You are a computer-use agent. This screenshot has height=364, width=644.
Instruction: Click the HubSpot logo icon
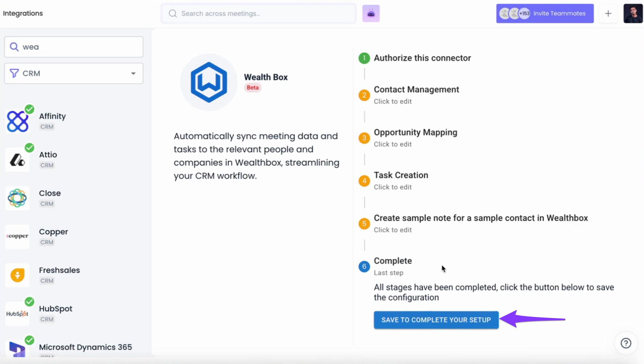[x=17, y=313]
